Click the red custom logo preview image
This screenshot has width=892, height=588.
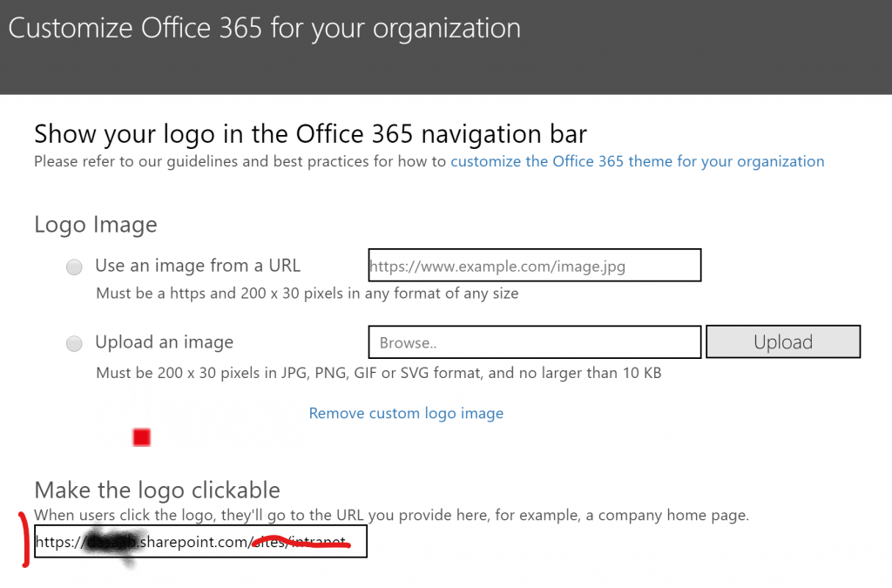[142, 437]
